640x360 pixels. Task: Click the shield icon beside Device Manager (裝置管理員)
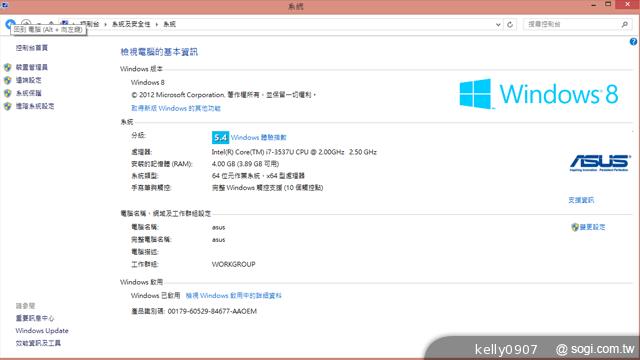click(x=8, y=67)
